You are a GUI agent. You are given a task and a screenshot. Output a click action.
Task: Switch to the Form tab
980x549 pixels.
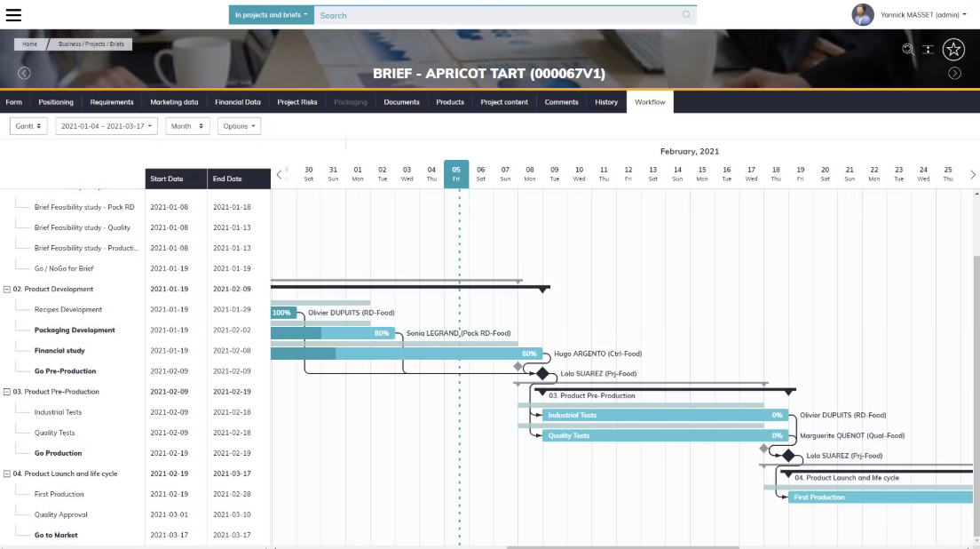point(13,102)
